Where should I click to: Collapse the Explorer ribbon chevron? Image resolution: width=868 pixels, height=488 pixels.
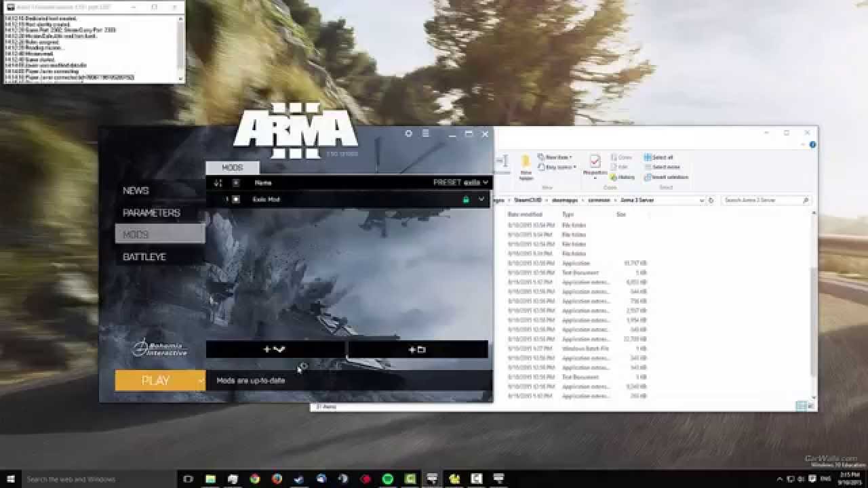tap(804, 144)
